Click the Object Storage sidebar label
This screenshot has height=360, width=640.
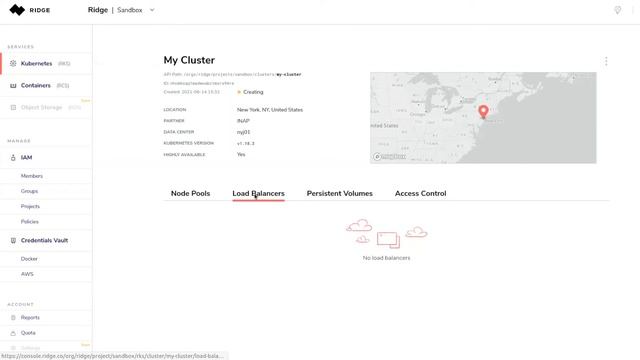coord(41,107)
